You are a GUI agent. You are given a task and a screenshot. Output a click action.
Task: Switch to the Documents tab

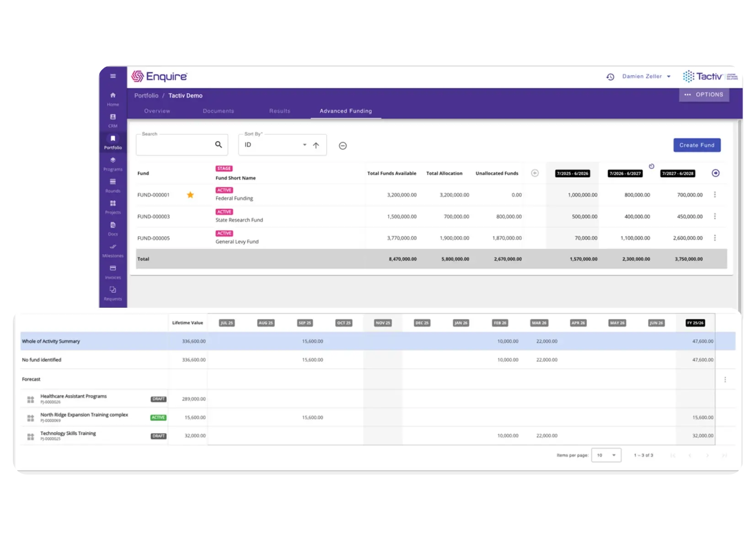[x=218, y=111]
